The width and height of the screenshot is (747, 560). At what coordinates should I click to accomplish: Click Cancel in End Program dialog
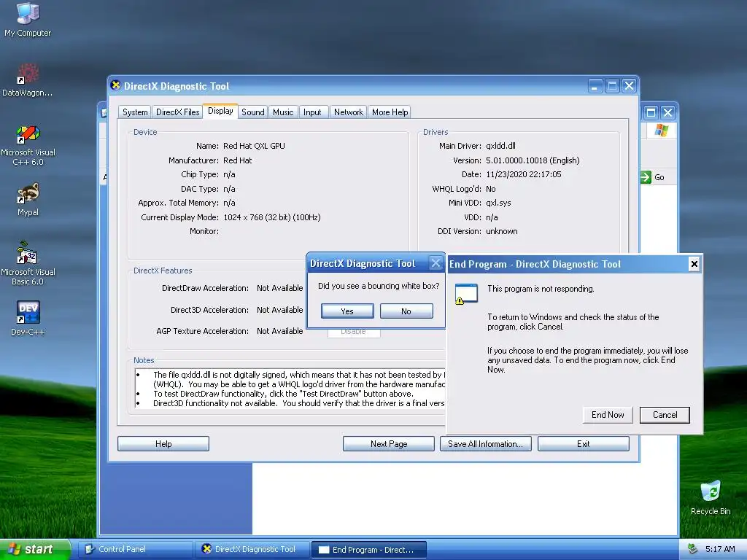tap(665, 415)
